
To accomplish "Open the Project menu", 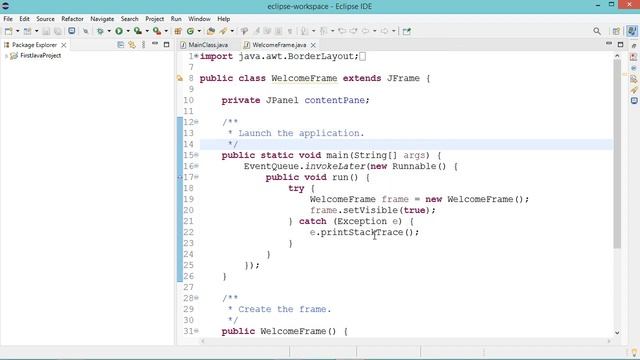I will point(155,19).
